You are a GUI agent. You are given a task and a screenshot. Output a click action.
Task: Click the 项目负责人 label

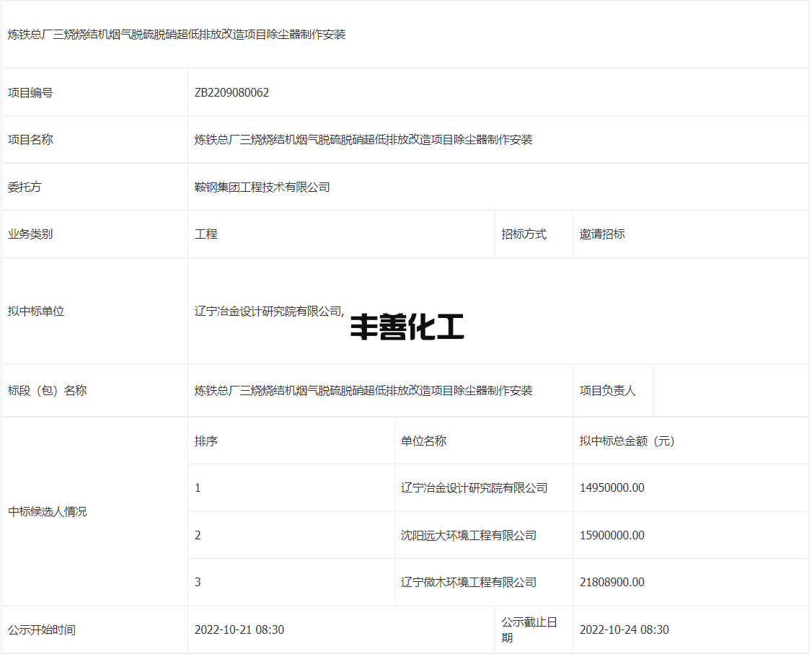click(x=607, y=390)
